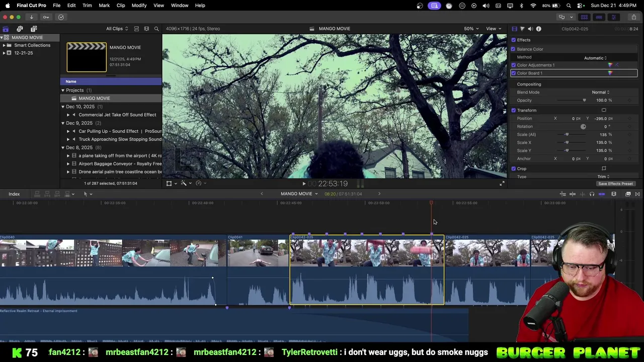This screenshot has width=644, height=362.
Task: Click the Background tasks checkmark icon
Action: (61, 17)
